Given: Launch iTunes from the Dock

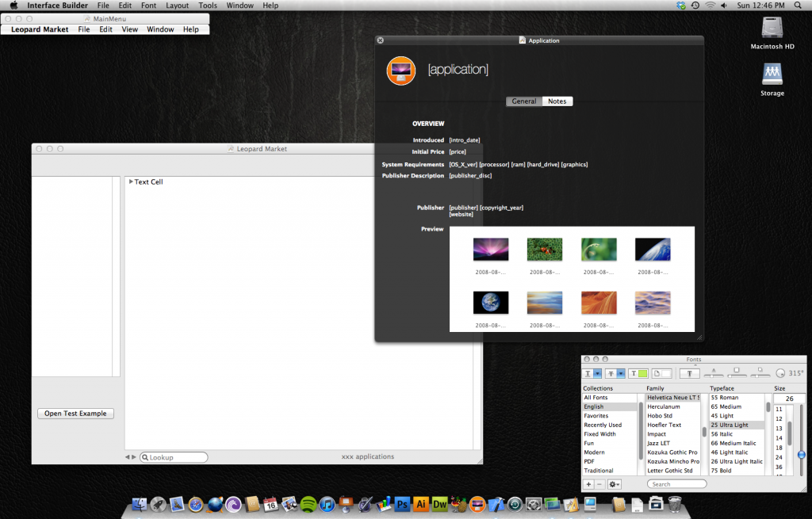Looking at the screenshot, I should coord(327,504).
